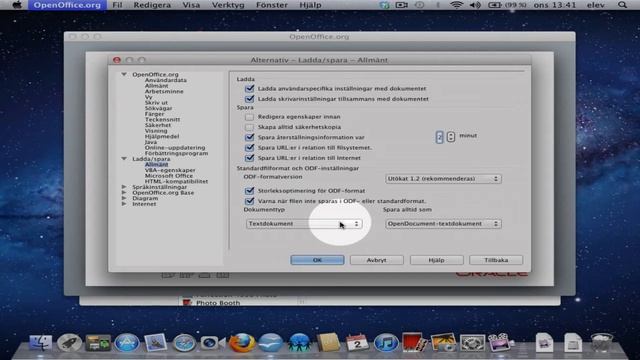The height and width of the screenshot is (360, 640).
Task: Open FaceTime camera icon in dock
Action: [x=213, y=342]
